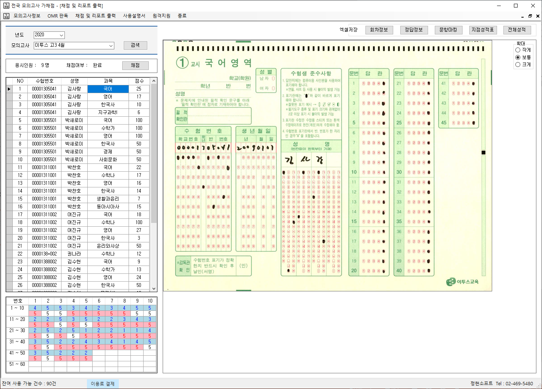Select row 16 subject cell 동아시아사
The height and width of the screenshot is (389, 542).
pyautogui.click(x=108, y=206)
